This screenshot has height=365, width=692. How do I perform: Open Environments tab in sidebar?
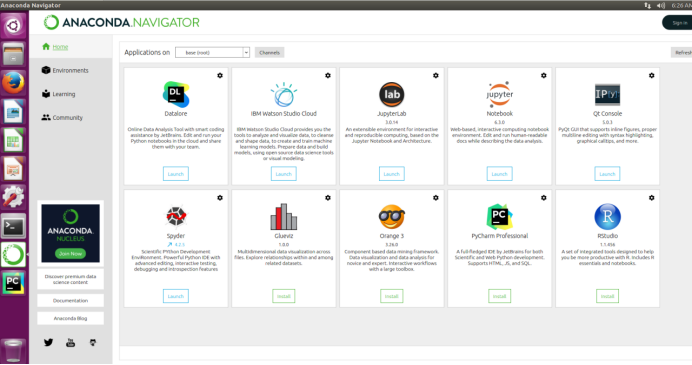tap(65, 70)
